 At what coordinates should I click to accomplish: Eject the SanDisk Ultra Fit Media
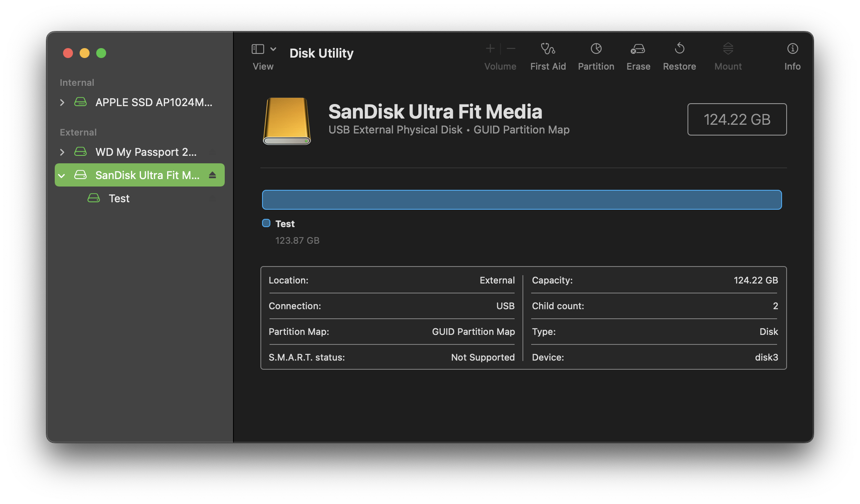coord(213,175)
